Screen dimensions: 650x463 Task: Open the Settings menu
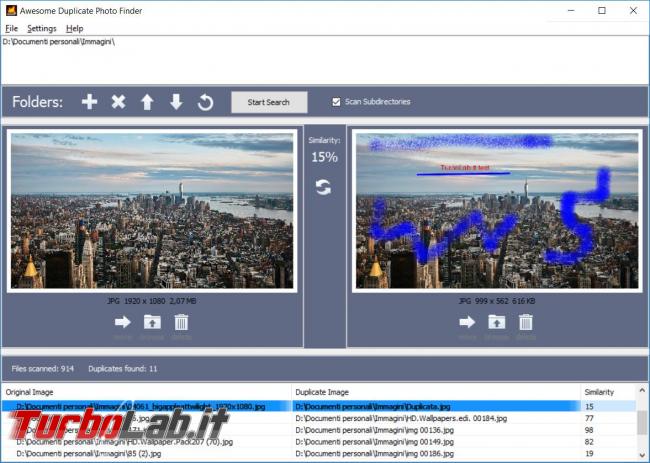(x=41, y=28)
